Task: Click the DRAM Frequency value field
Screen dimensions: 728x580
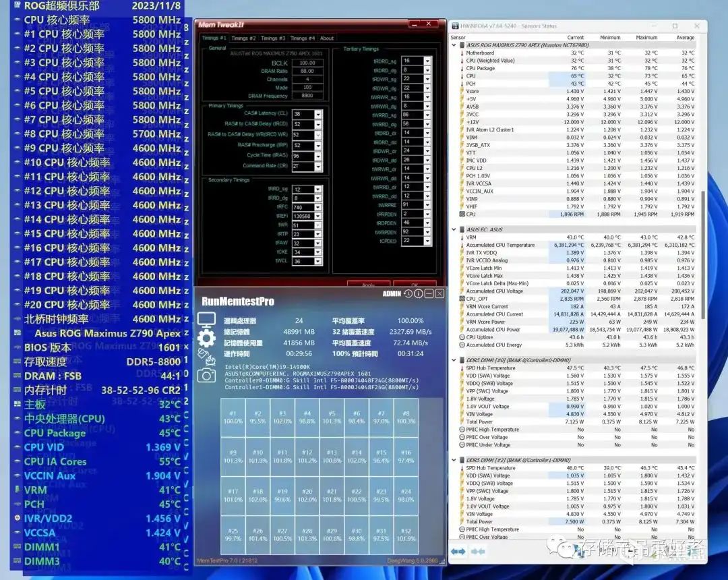Action: [307, 96]
